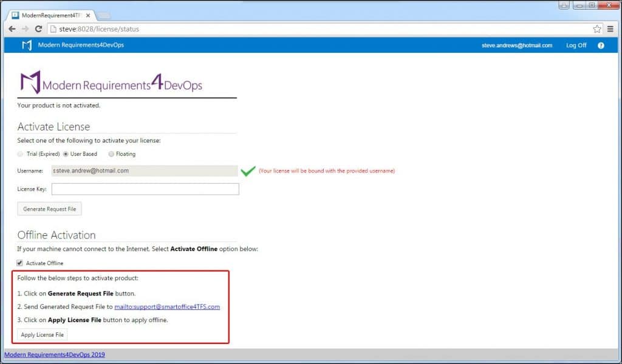This screenshot has height=364, width=622.
Task: Reload the page with the refresh icon
Action: pos(39,29)
